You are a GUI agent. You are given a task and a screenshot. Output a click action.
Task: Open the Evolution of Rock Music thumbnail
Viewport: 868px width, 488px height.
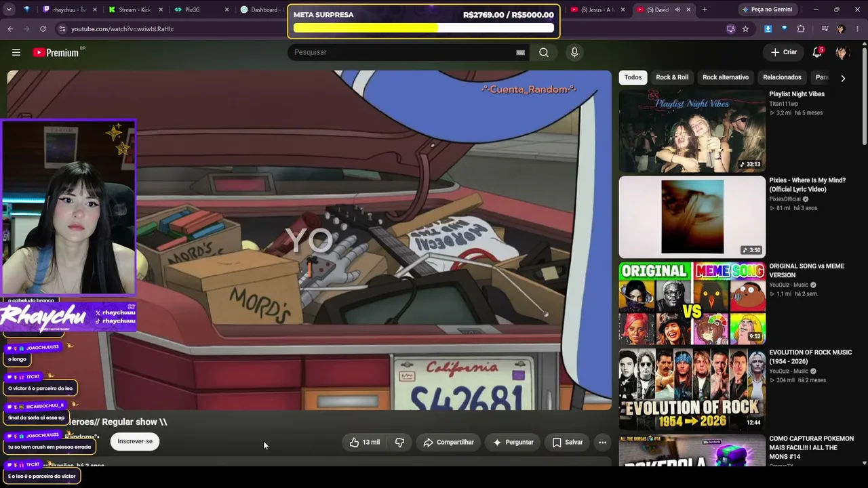(x=692, y=389)
